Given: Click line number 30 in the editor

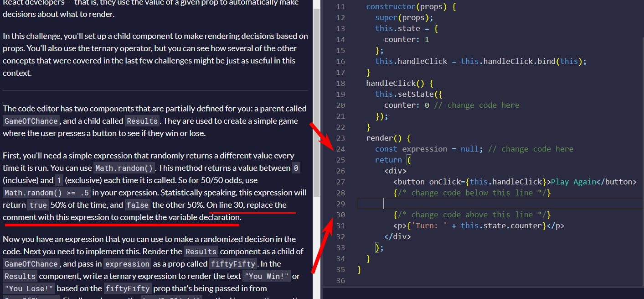Looking at the screenshot, I should pos(340,215).
